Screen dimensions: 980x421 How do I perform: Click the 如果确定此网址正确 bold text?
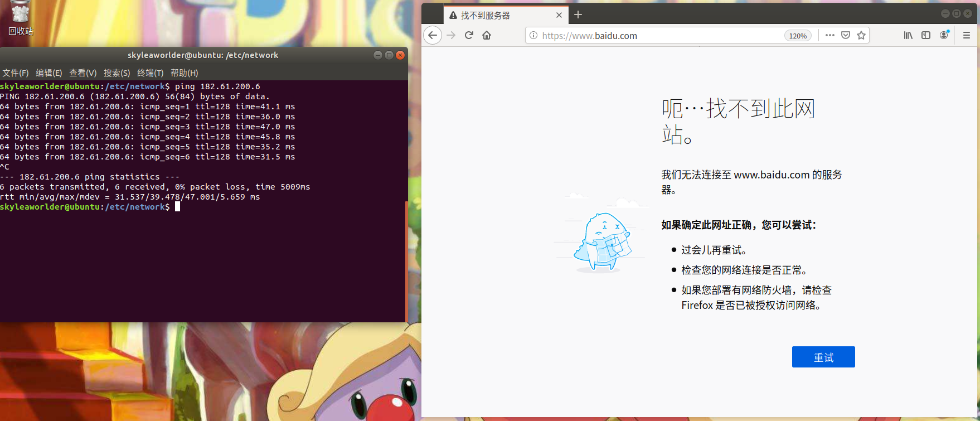(x=739, y=225)
